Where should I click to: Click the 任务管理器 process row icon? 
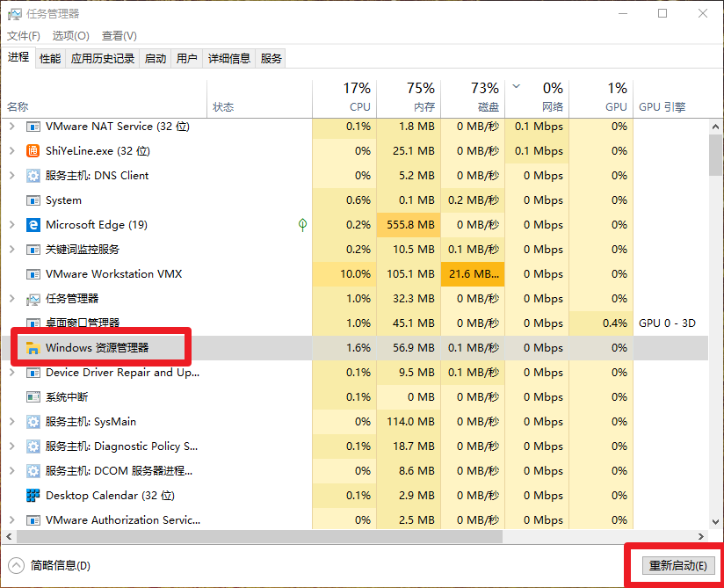coord(33,299)
